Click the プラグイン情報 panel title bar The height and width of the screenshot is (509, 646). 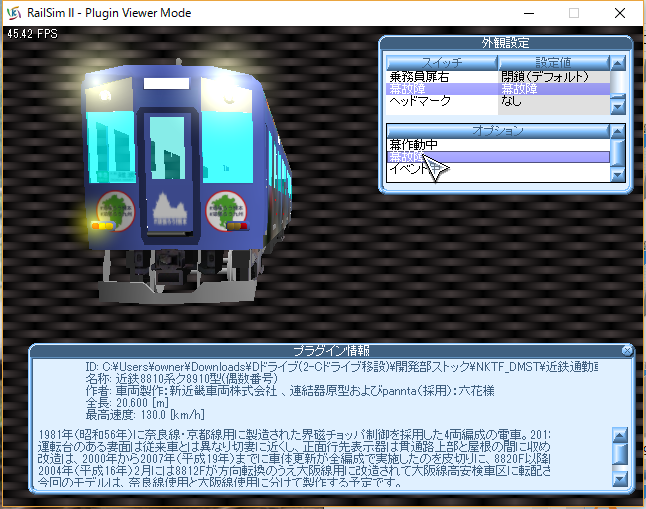coord(331,350)
